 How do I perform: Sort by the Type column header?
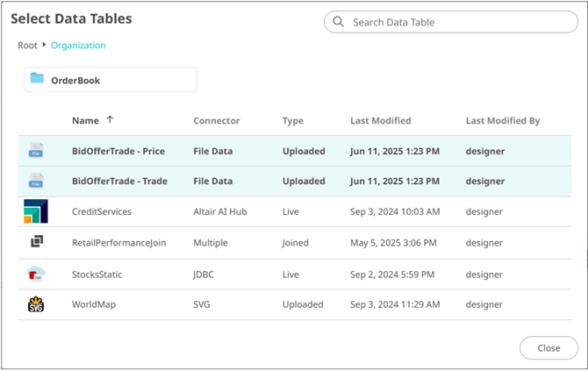click(293, 121)
